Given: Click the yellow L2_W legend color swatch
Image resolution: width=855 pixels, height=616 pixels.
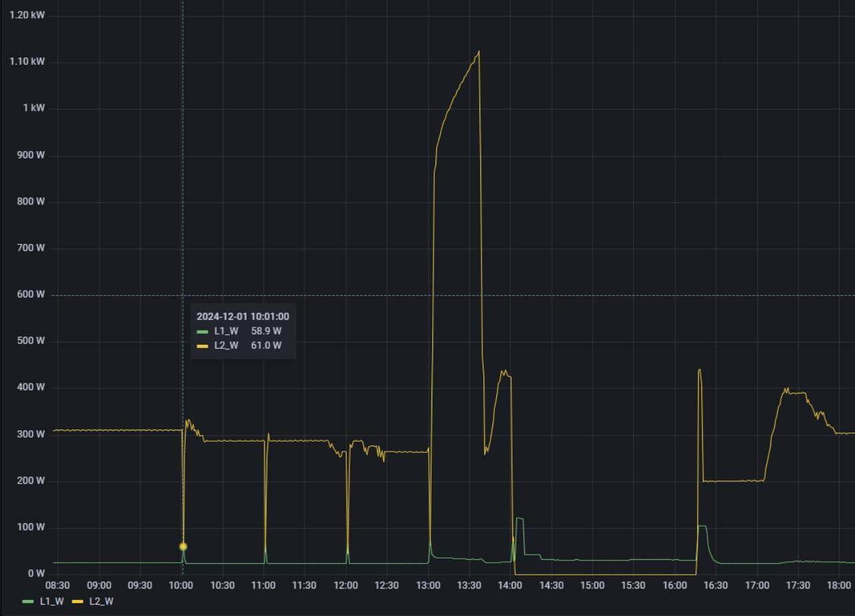Looking at the screenshot, I should point(77,601).
